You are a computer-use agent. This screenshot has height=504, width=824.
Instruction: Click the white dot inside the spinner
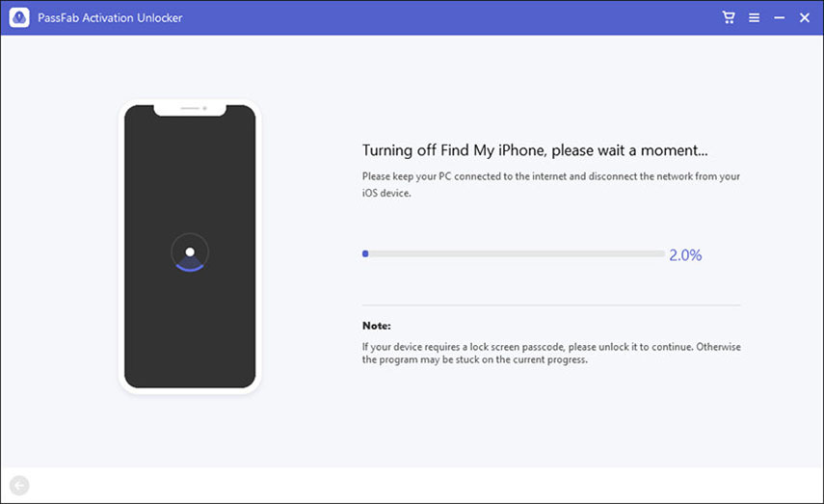tap(190, 252)
